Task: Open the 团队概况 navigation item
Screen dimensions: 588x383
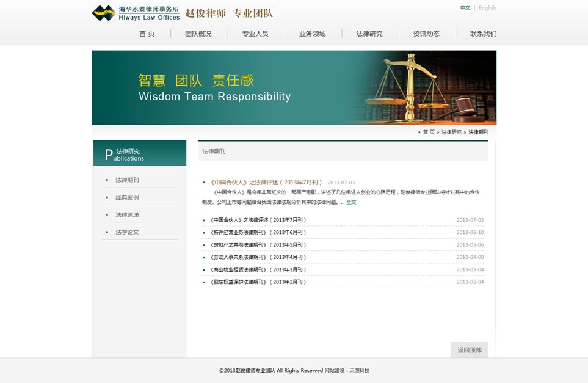Action: coord(198,34)
